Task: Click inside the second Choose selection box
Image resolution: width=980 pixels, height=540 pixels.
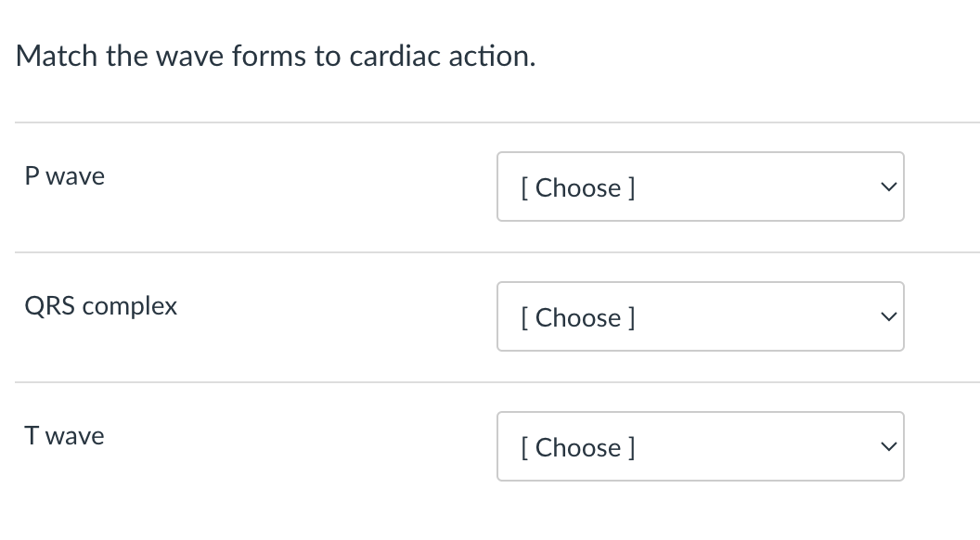Action: (x=701, y=316)
